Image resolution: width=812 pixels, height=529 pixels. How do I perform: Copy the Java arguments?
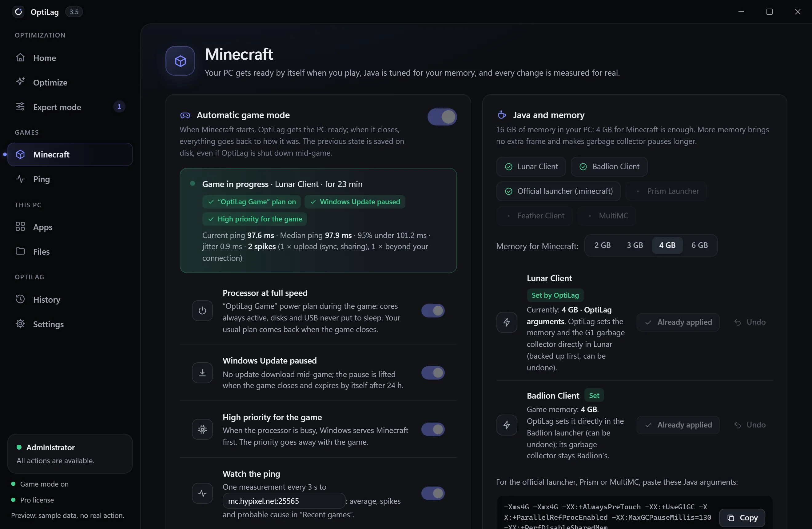742,518
